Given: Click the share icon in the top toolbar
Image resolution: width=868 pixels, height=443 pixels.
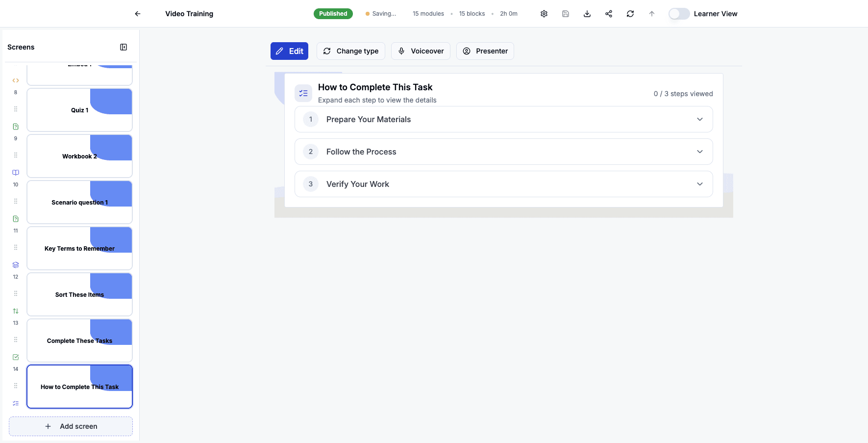Looking at the screenshot, I should pos(608,14).
